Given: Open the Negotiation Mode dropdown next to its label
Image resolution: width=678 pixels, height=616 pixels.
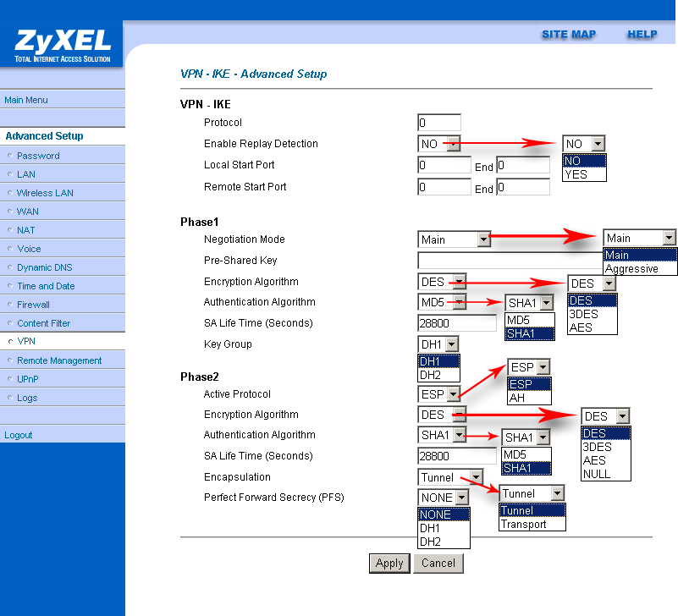Looking at the screenshot, I should [x=454, y=239].
